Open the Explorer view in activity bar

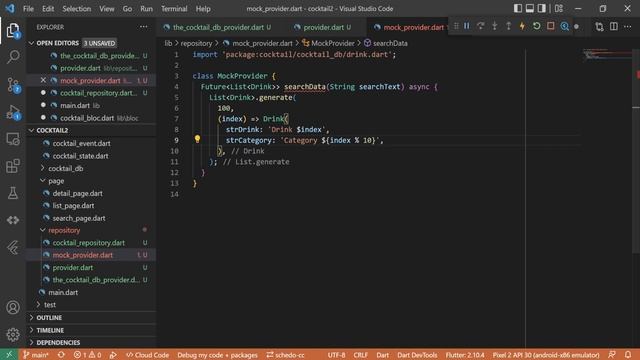click(13, 30)
